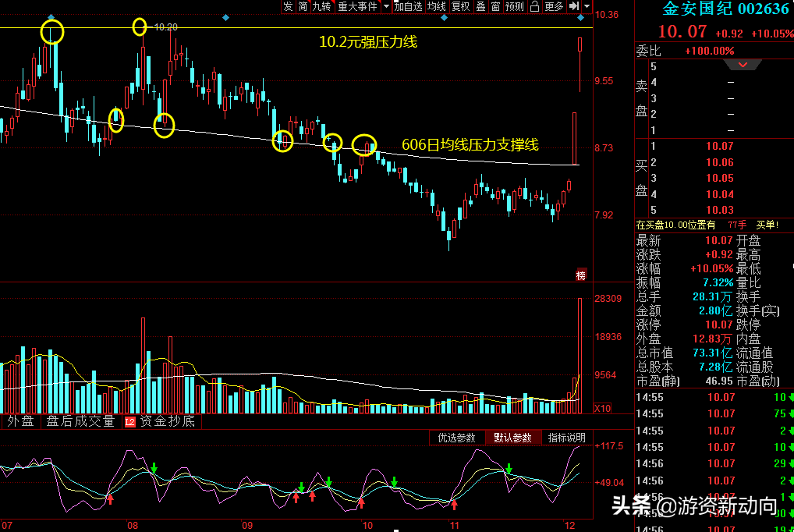Add stock via 加自选
This screenshot has width=794, height=532.
(408, 6)
